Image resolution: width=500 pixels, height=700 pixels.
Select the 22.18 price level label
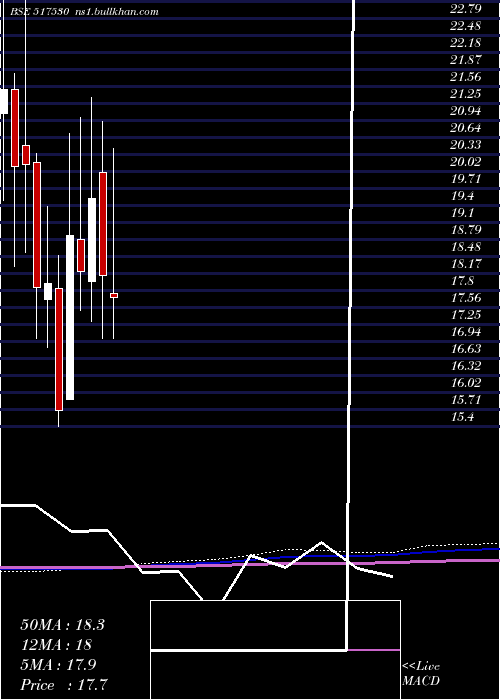(x=465, y=43)
